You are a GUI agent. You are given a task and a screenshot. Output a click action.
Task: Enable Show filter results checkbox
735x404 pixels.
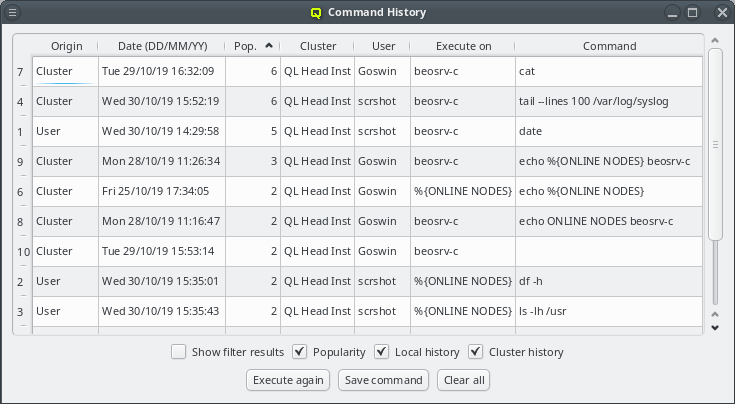click(178, 352)
